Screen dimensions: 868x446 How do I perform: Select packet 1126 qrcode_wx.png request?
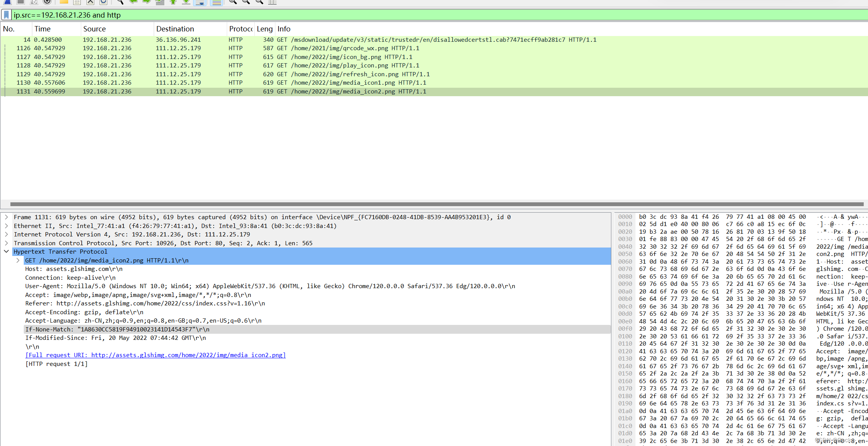(x=434, y=48)
